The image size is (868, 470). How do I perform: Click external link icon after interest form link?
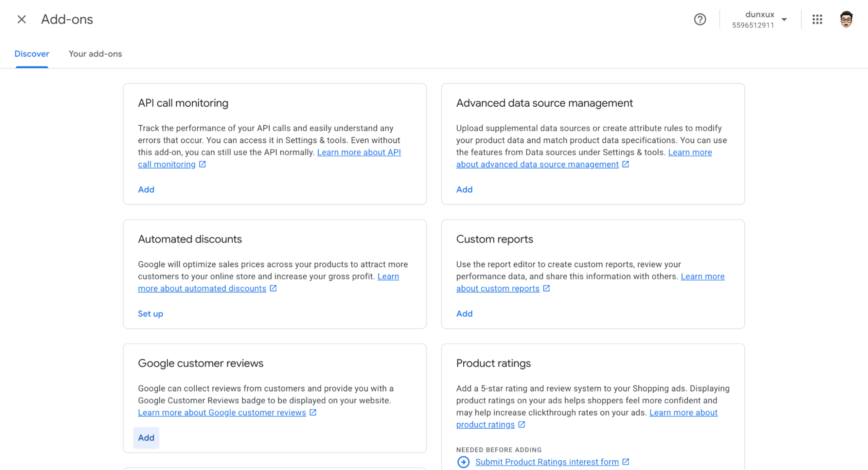coord(625,462)
